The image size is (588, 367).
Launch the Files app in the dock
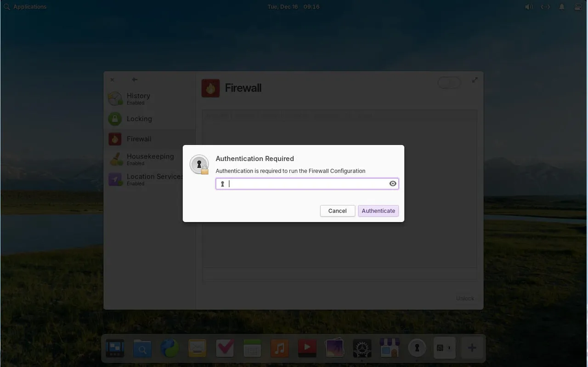click(x=142, y=348)
